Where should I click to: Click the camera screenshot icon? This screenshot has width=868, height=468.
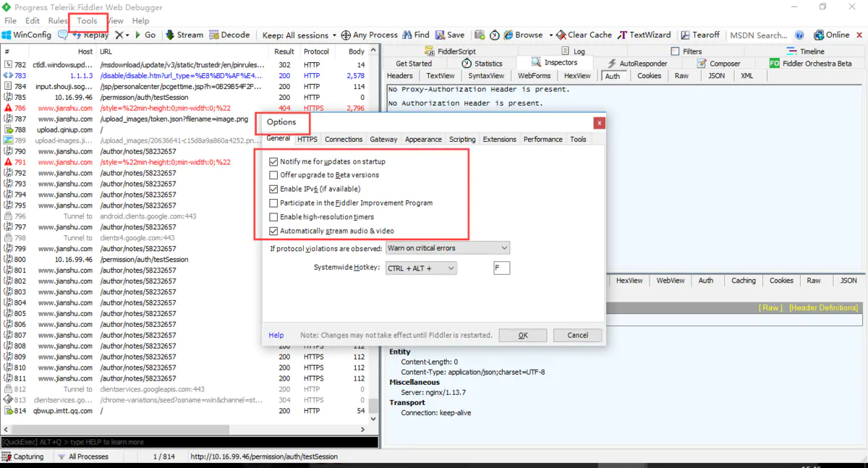click(x=480, y=35)
